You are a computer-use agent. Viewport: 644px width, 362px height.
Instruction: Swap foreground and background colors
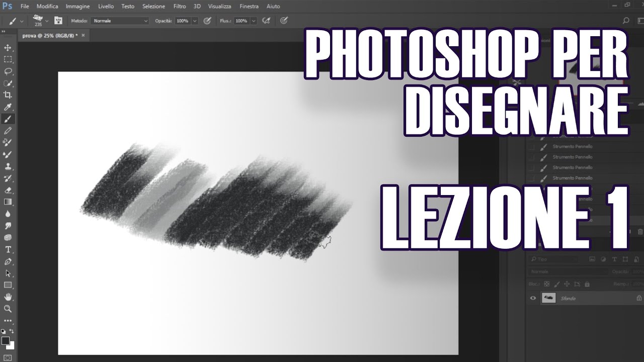pos(12,331)
